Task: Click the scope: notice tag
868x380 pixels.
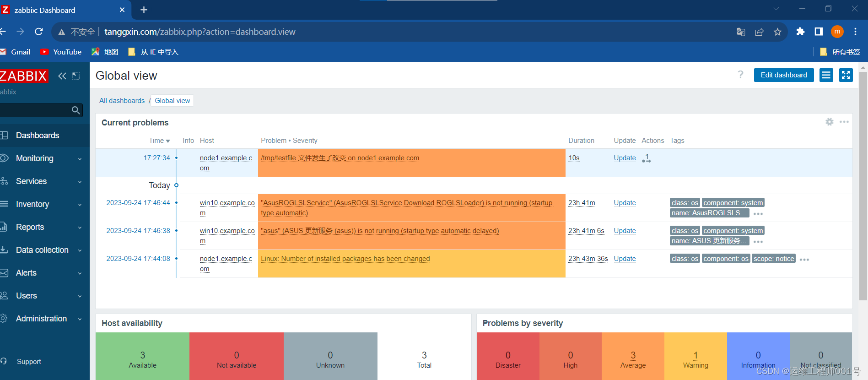Action: 774,259
